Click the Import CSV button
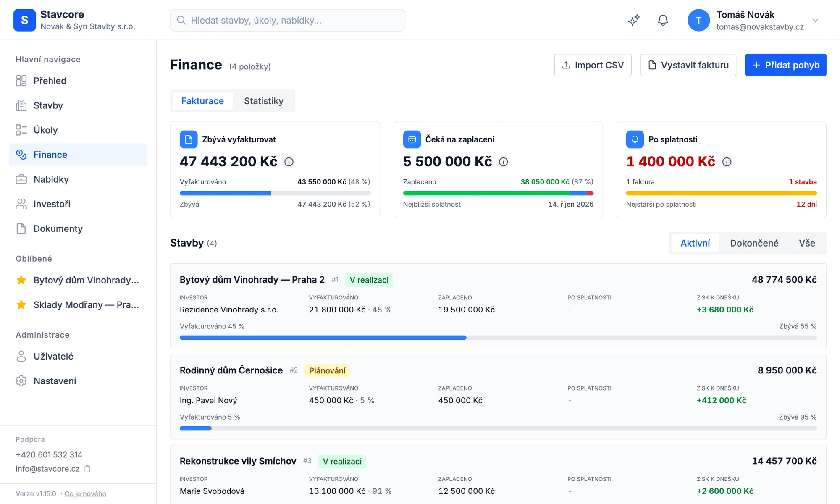This screenshot has height=504, width=840. 593,65
